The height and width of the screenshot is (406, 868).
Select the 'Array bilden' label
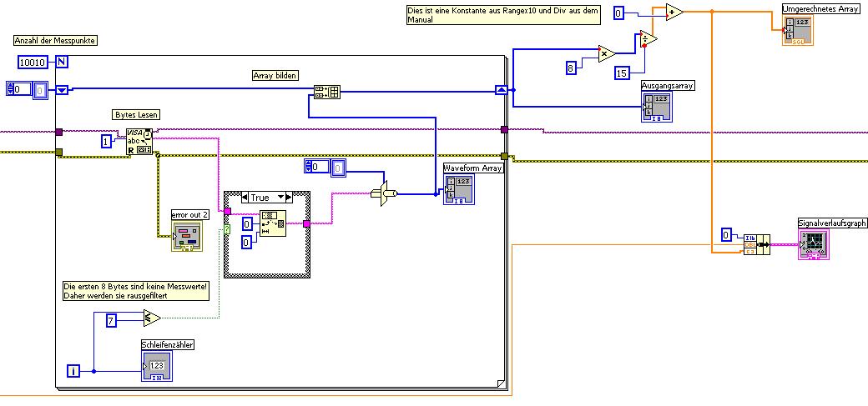(275, 75)
